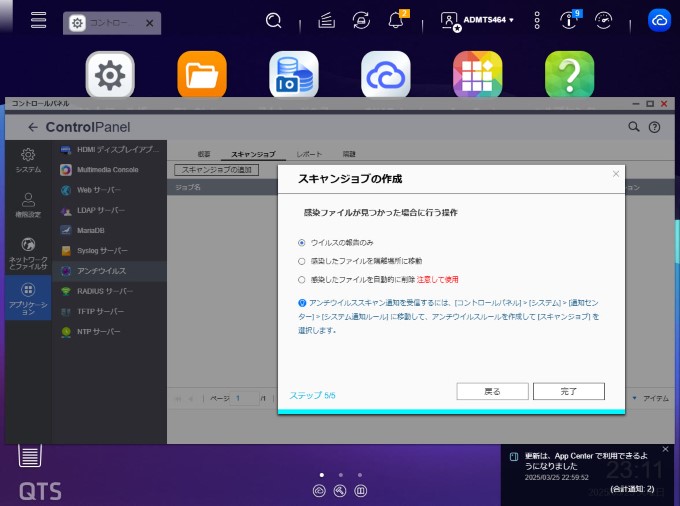Select ウイルスの報告のみ radio option
This screenshot has height=506, width=680.
[x=302, y=243]
